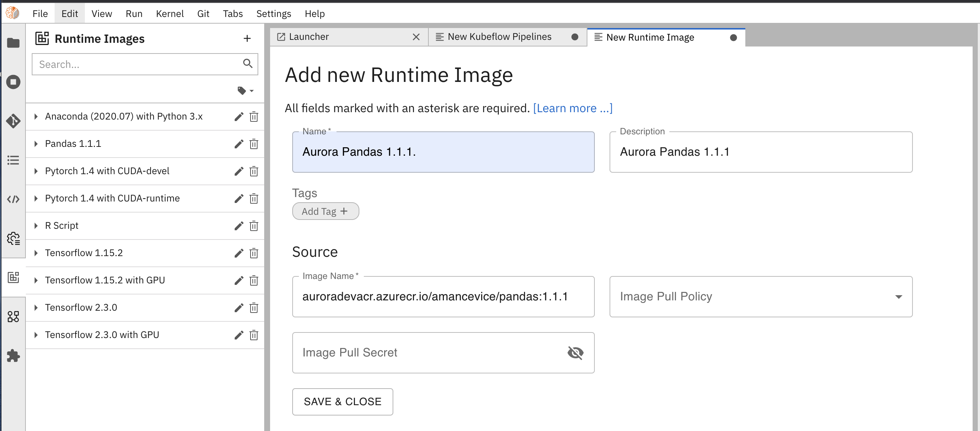Open the Kernel menu
Image resolution: width=980 pixels, height=431 pixels.
[x=170, y=13]
